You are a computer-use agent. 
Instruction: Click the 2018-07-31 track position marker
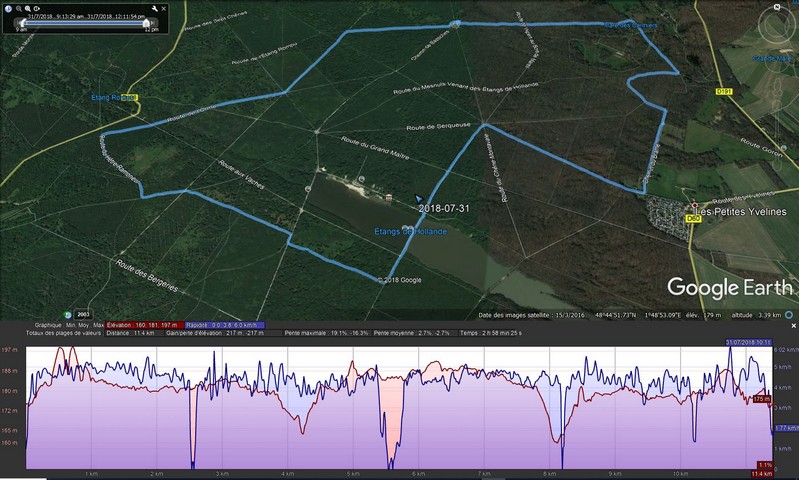418,199
